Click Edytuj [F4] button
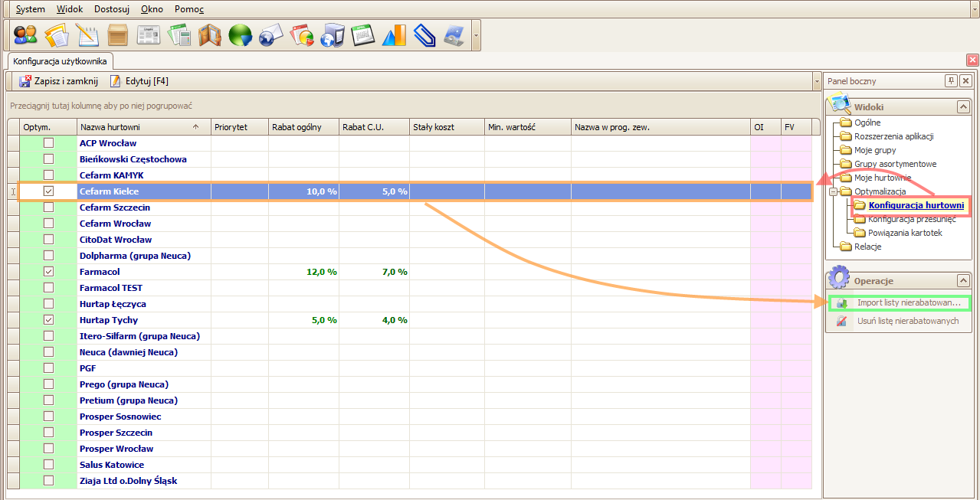Viewport: 980px width, 500px height. click(139, 80)
